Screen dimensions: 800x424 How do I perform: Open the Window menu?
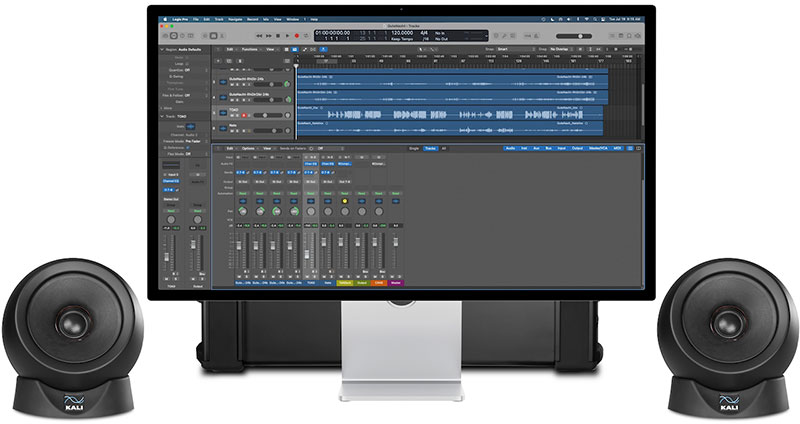[292, 19]
